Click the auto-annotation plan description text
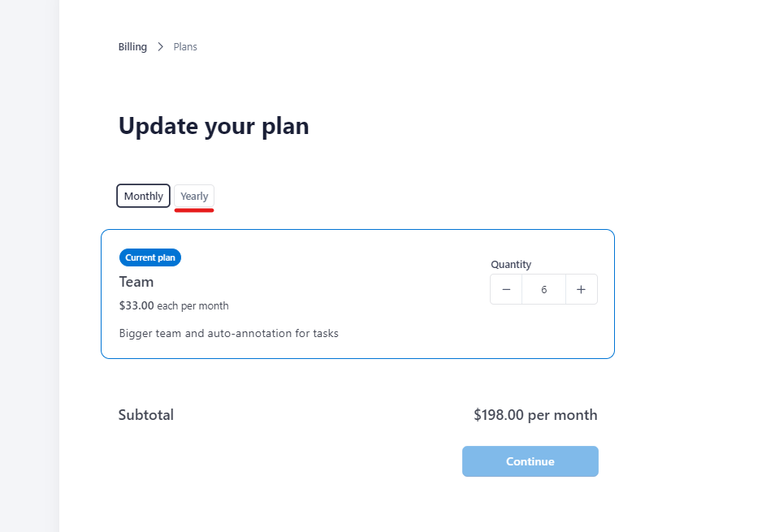 tap(228, 333)
